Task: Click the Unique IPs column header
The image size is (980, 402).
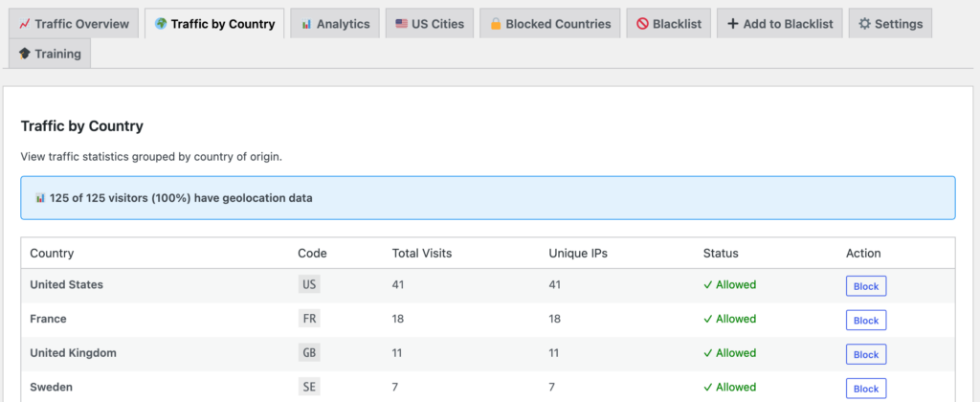Action: tap(578, 254)
